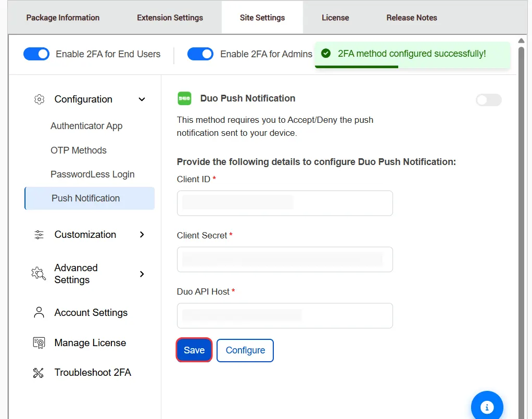
Task: Disable 2FA for Admins
Action: click(x=200, y=54)
